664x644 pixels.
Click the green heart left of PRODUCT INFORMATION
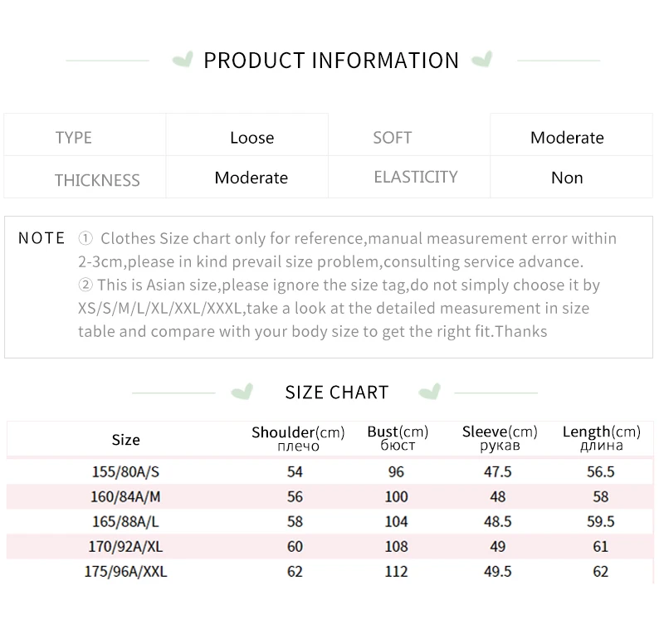183,59
